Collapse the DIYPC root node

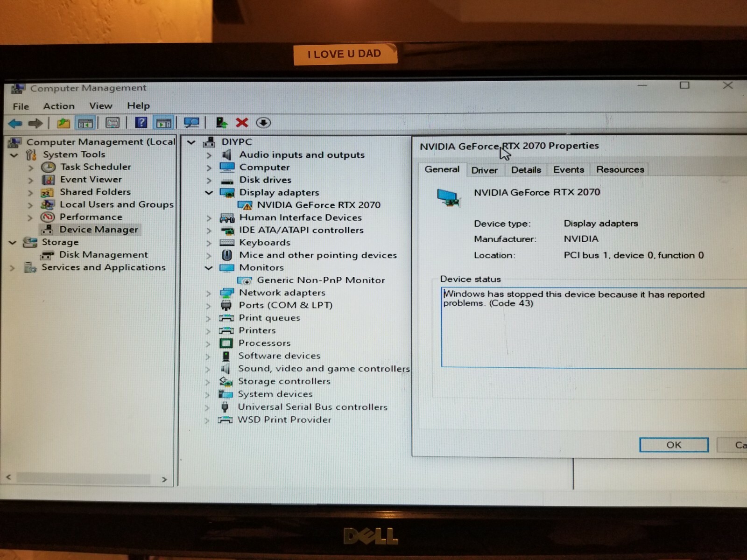click(x=191, y=142)
